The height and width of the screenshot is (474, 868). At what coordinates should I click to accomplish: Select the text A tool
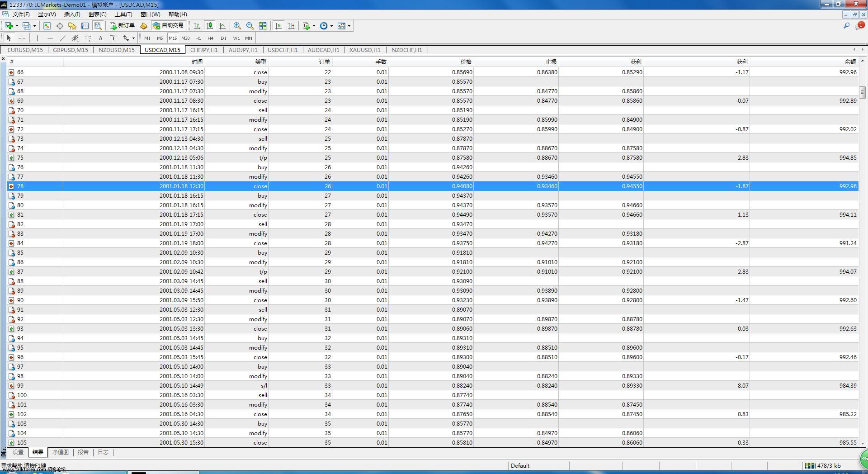(100, 38)
